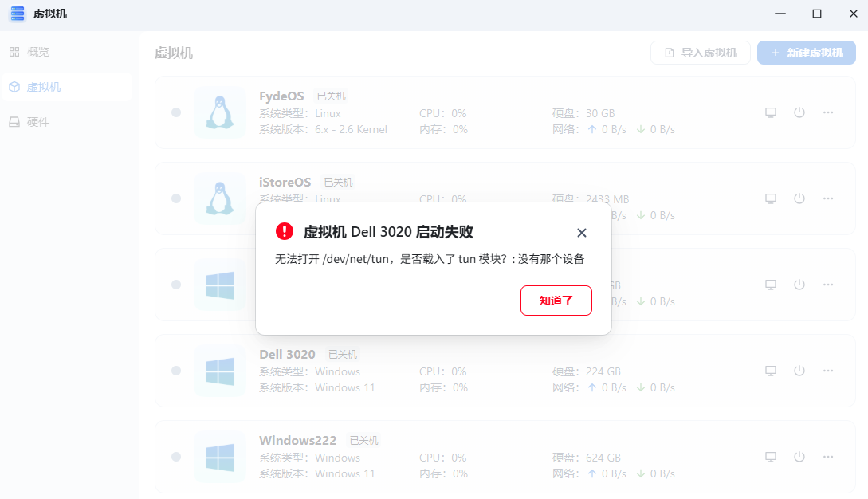Viewport: 868px width, 499px height.
Task: Click the iStoreOS power icon
Action: [x=799, y=198]
